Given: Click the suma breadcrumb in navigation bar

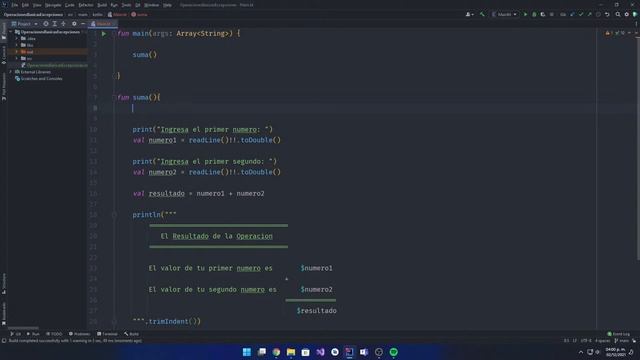Looking at the screenshot, I should [139, 14].
